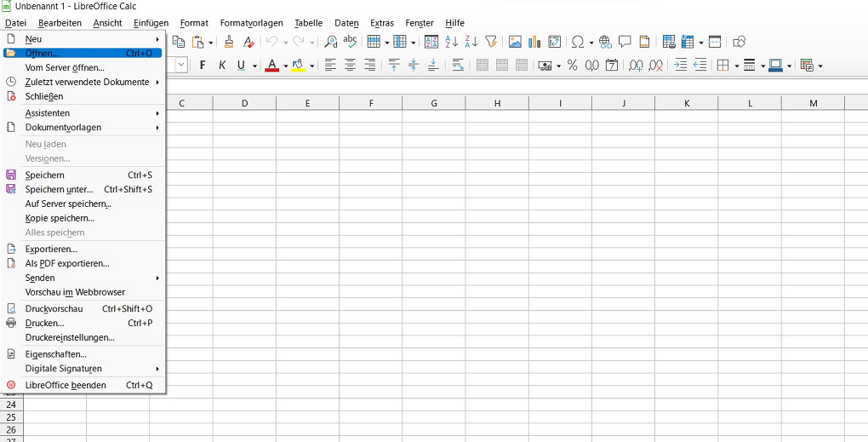
Task: Open the Formatvorlagen menu
Action: pos(251,23)
